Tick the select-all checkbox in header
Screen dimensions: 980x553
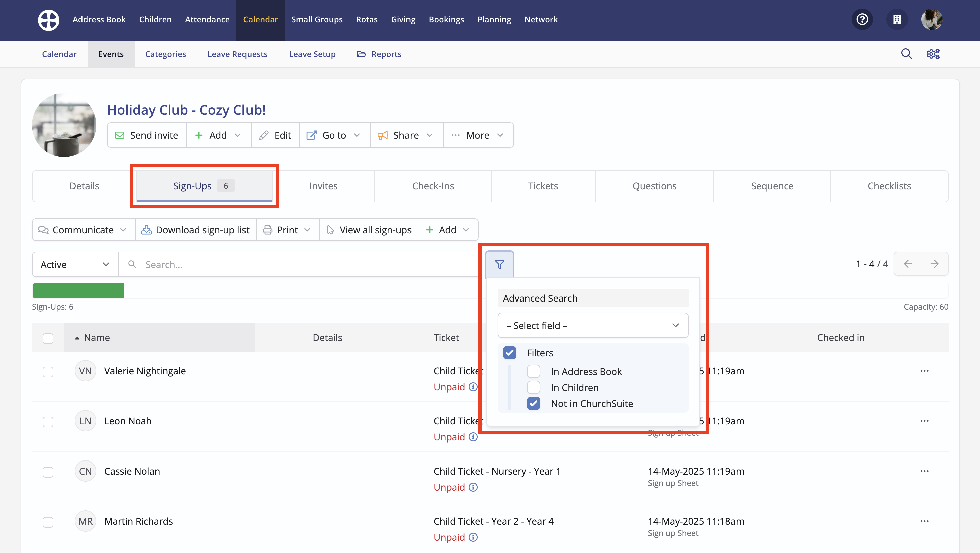[48, 338]
